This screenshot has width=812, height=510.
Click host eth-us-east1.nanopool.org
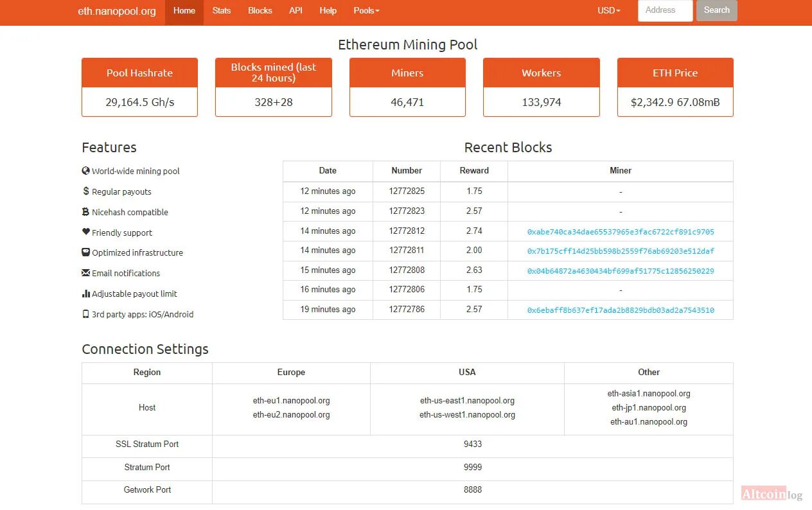tap(467, 400)
